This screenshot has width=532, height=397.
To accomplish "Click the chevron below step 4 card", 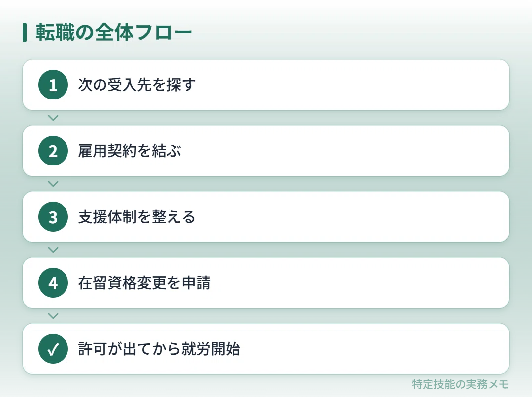I will pos(53,316).
